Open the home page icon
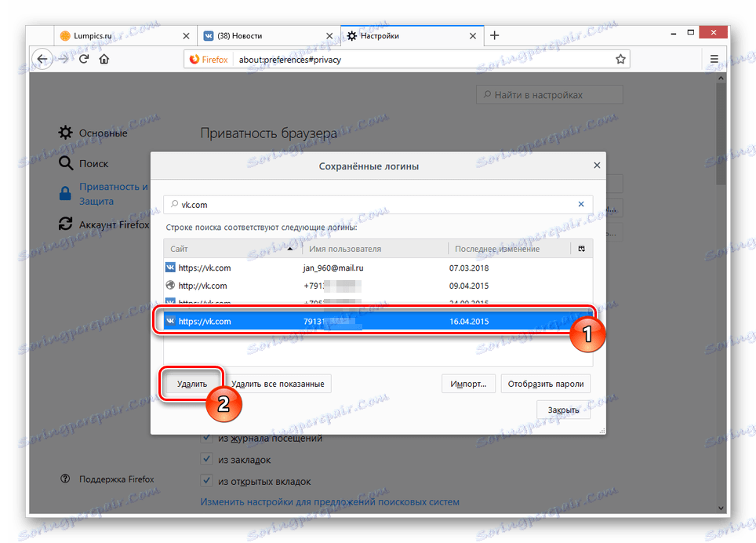Screen dimensions: 756x543 click(104, 60)
